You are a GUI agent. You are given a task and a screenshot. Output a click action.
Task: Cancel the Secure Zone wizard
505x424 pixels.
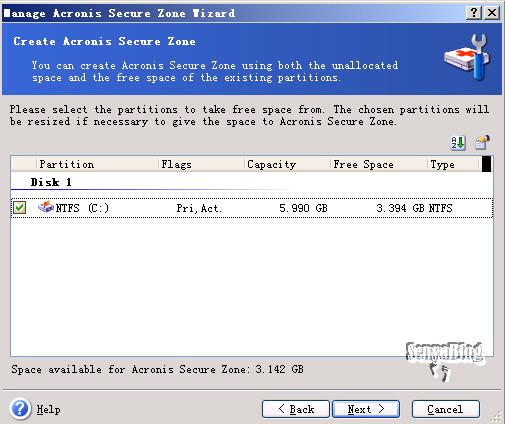click(x=446, y=409)
